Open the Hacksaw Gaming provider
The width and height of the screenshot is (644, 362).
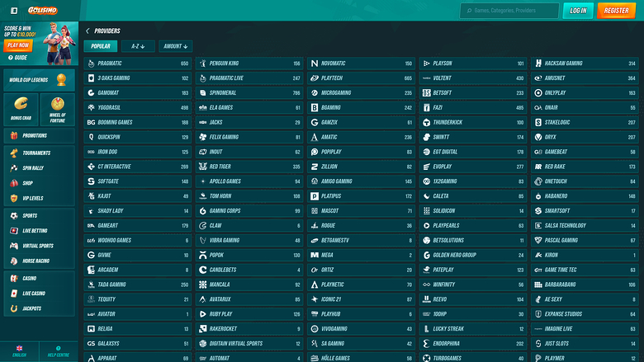pos(585,63)
